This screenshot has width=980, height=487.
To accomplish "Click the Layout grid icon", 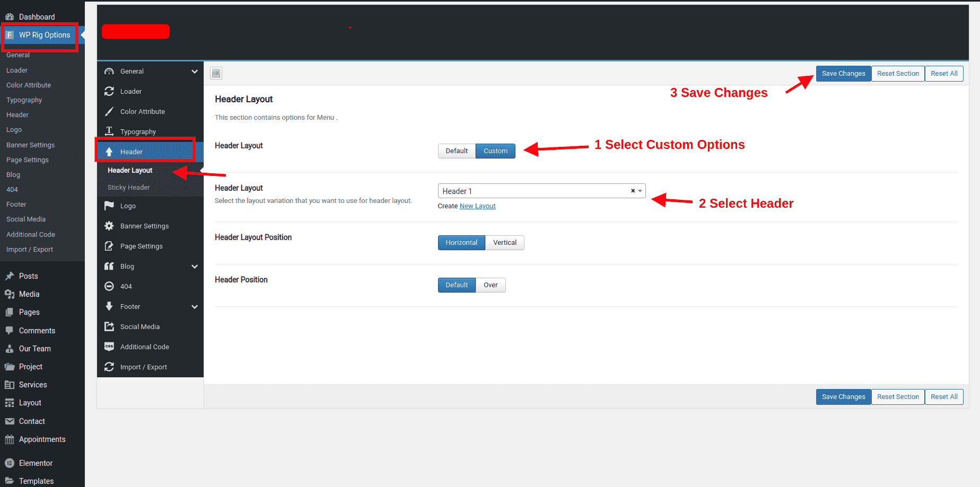I will coord(10,403).
